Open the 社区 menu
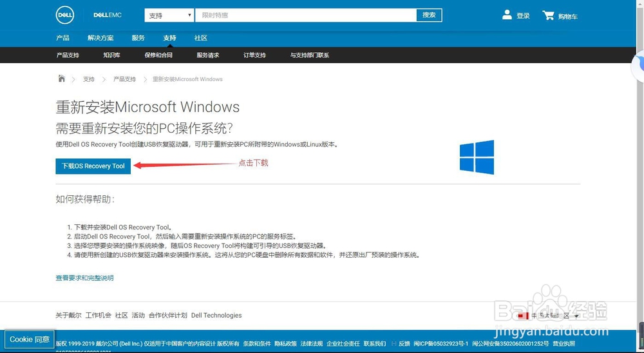This screenshot has height=353, width=644. pyautogui.click(x=201, y=38)
